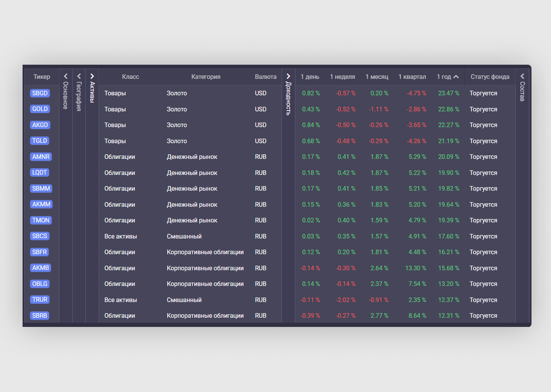Click the sort arrow next to 1 год
The image size is (551, 392).
coord(456,77)
